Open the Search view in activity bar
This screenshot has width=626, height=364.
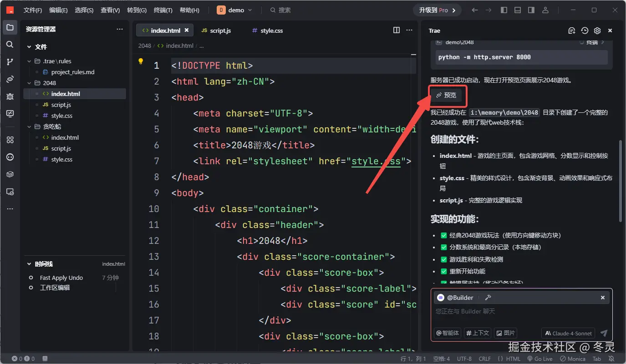tap(10, 45)
